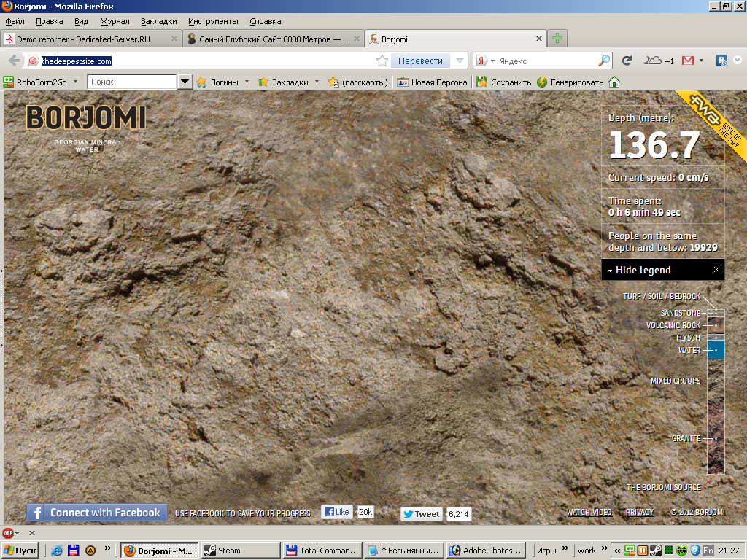Screen dimensions: 747x560
Task: Open the Gmail icon in toolbar
Action: point(687,61)
